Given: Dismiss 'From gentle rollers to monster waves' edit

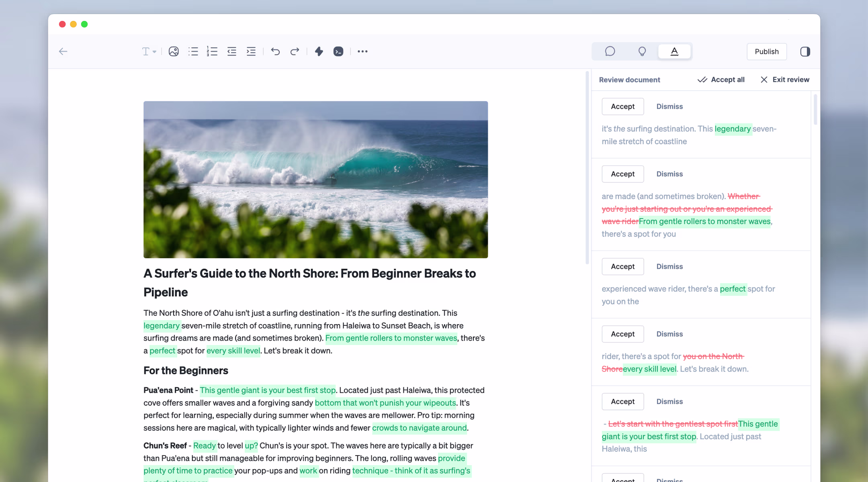Looking at the screenshot, I should click(x=669, y=174).
